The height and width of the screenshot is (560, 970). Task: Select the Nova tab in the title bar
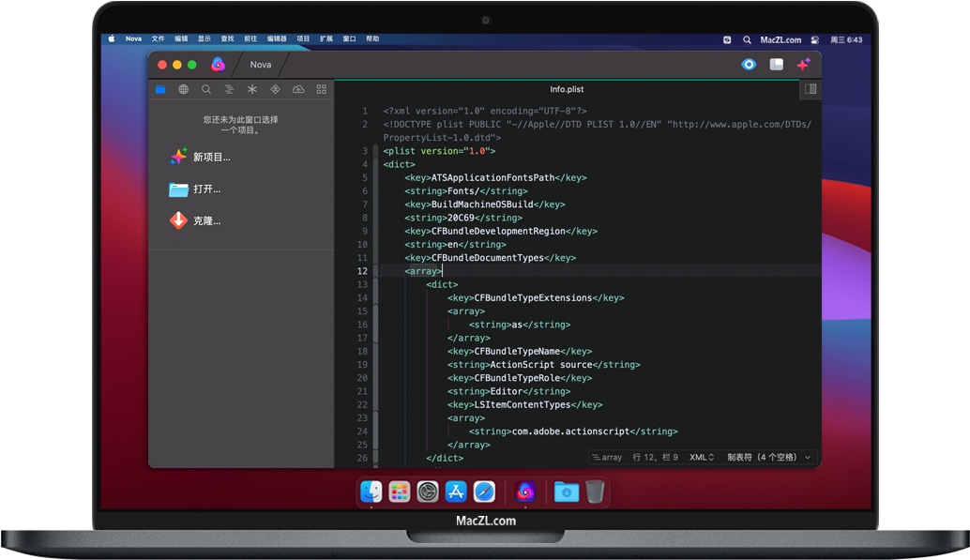(261, 65)
